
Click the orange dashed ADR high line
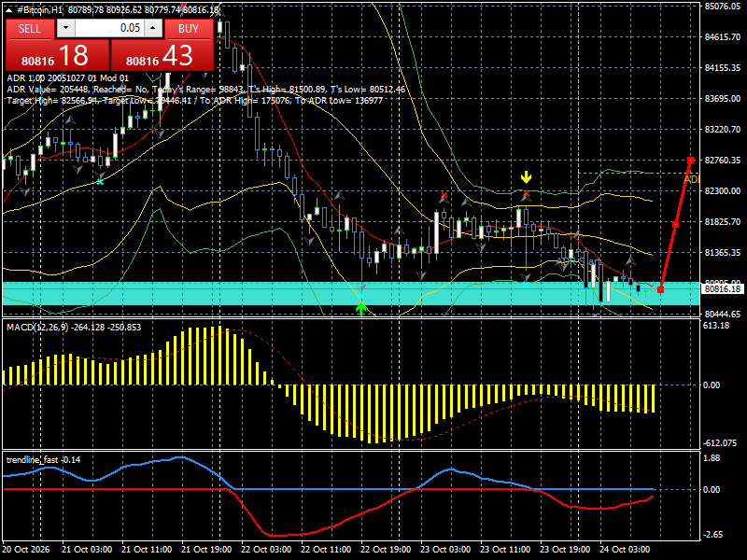(x=639, y=173)
